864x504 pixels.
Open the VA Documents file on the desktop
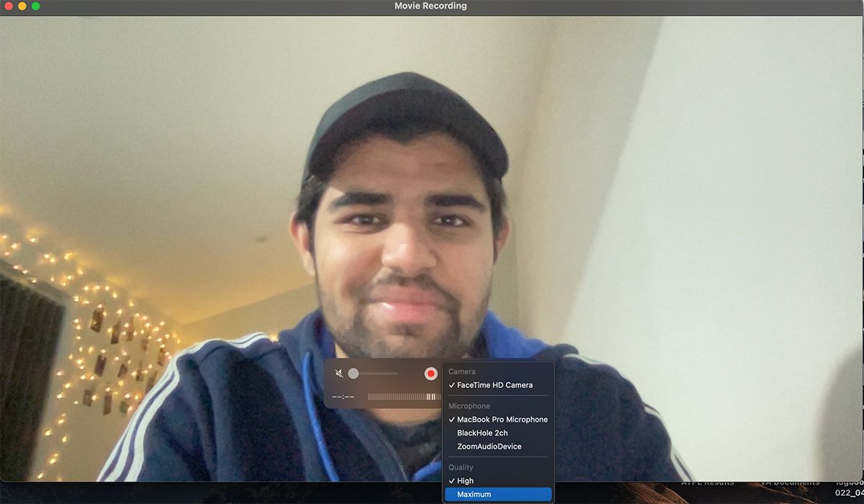(790, 483)
